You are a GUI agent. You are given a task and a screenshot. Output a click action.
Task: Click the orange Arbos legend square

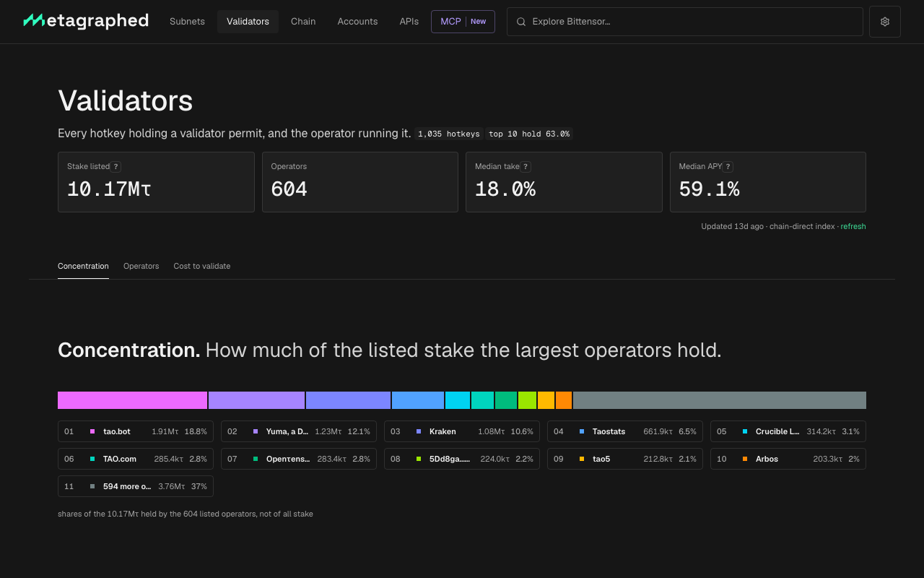tap(745, 459)
